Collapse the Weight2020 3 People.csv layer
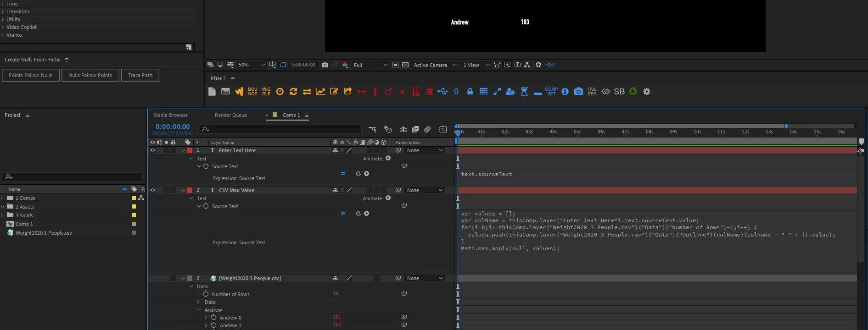Screen dimensions: 868x330 [183, 278]
